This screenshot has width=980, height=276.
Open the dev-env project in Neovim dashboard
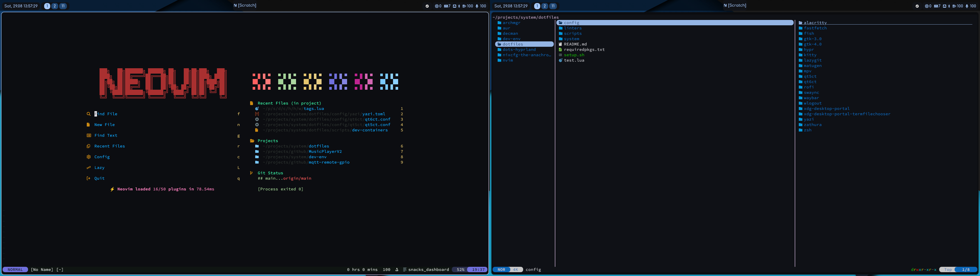point(318,157)
